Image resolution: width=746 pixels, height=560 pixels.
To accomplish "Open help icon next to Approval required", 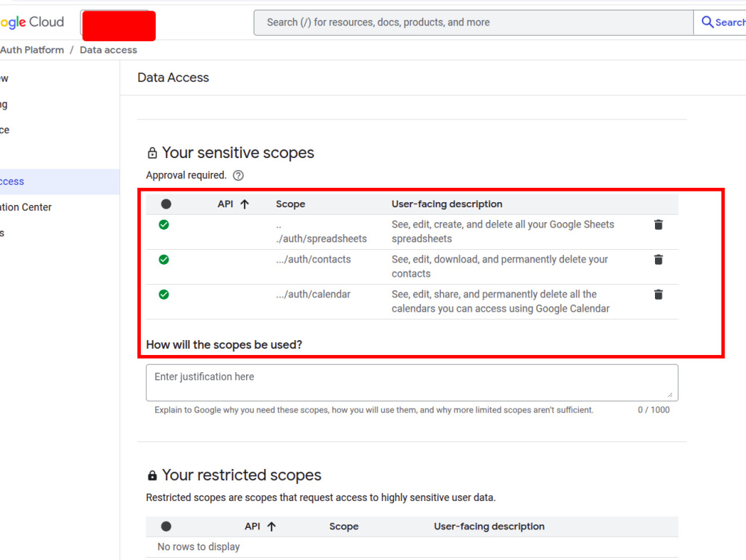I will pos(238,175).
